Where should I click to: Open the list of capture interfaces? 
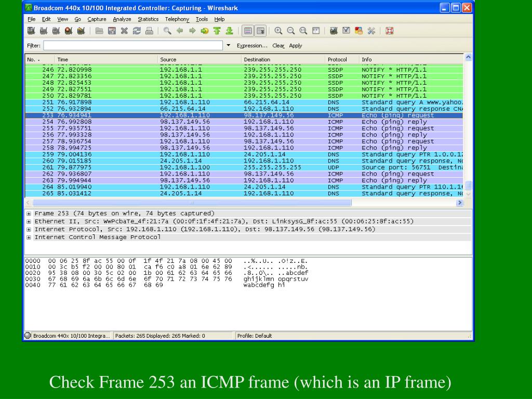click(x=31, y=31)
